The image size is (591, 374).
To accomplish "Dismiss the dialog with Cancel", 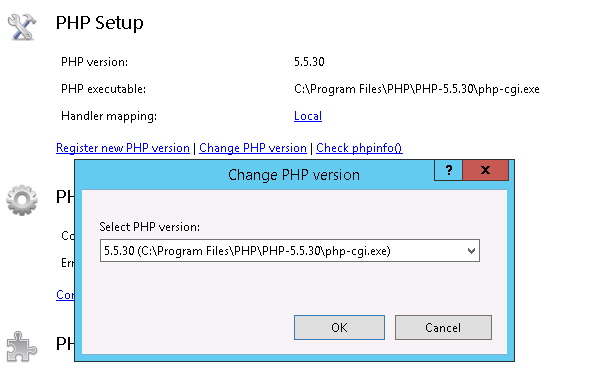I will coord(443,328).
